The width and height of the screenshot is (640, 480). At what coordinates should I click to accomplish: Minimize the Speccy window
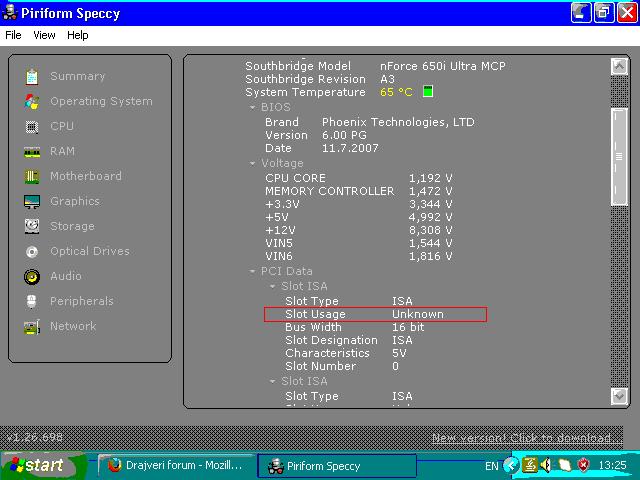(581, 12)
